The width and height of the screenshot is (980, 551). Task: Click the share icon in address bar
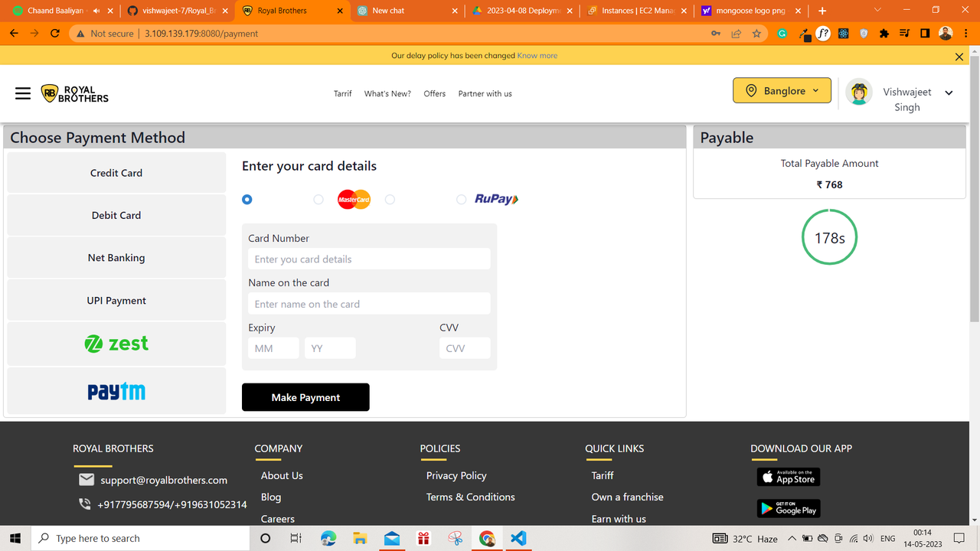pos(737,34)
